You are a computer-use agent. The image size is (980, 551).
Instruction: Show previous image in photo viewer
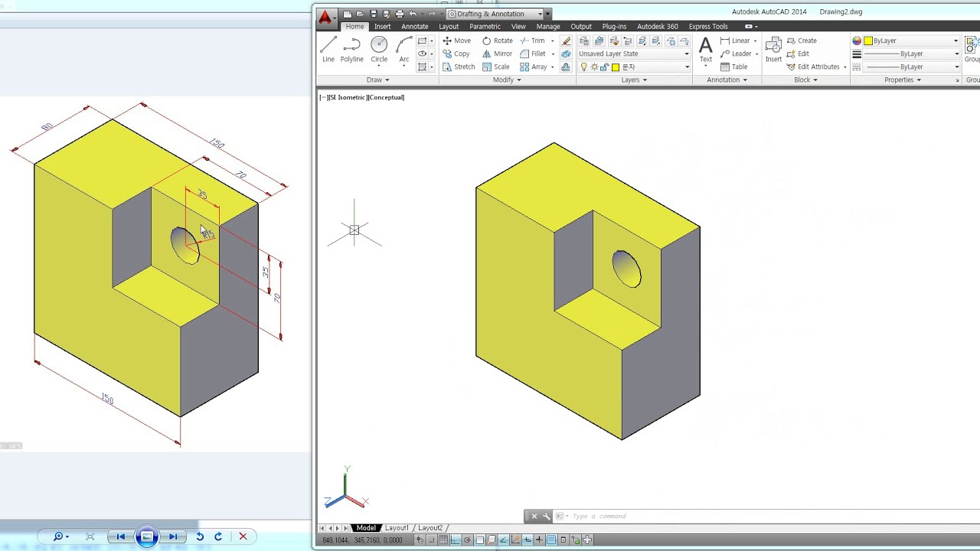pos(120,536)
